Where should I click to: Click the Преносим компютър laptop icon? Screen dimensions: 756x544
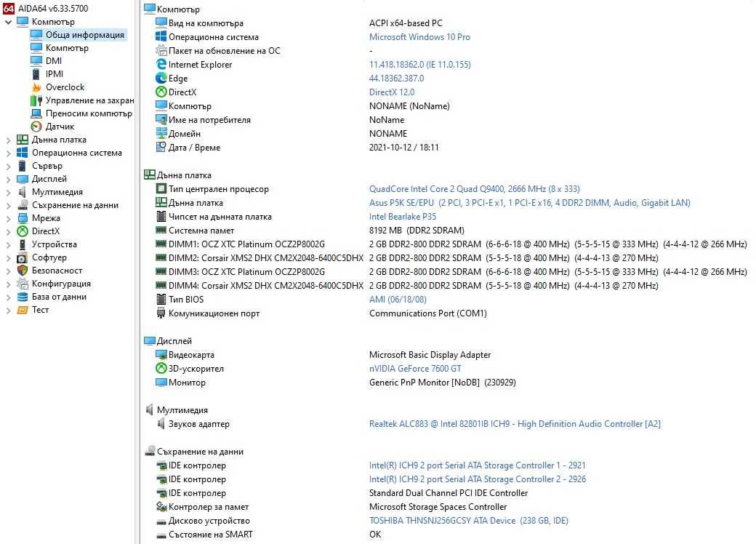point(36,113)
